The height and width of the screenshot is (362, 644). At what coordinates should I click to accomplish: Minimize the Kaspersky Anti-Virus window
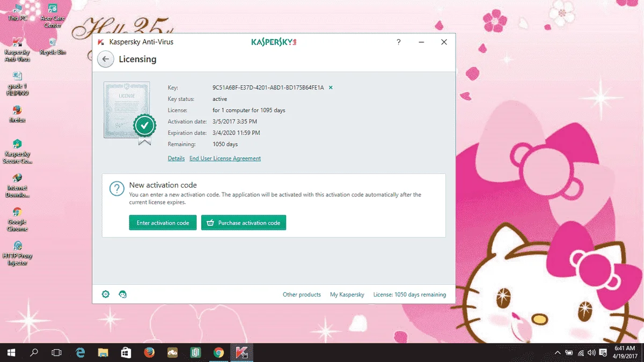click(421, 42)
